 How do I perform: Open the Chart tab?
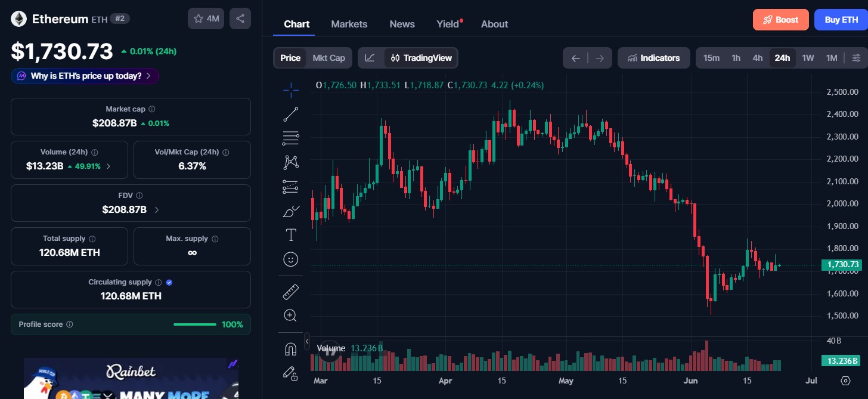297,24
